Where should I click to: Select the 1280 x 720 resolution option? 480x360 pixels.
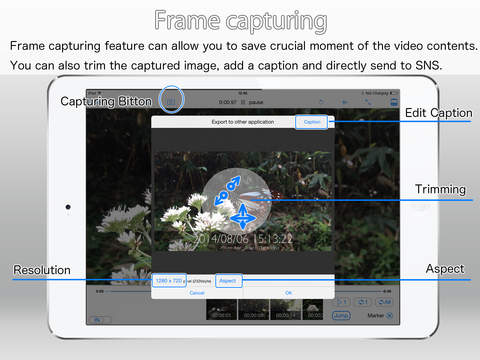169,281
